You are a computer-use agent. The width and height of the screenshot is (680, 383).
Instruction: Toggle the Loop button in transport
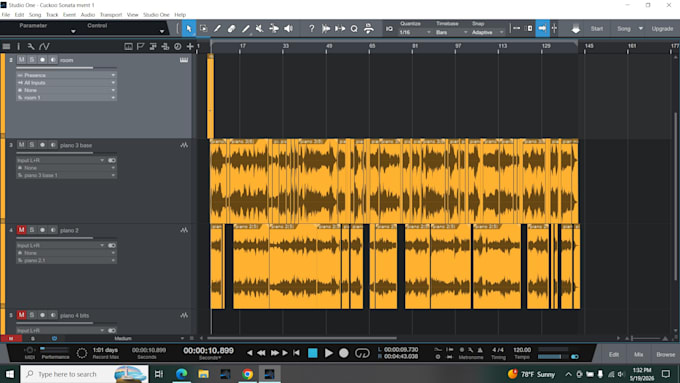[x=362, y=353]
